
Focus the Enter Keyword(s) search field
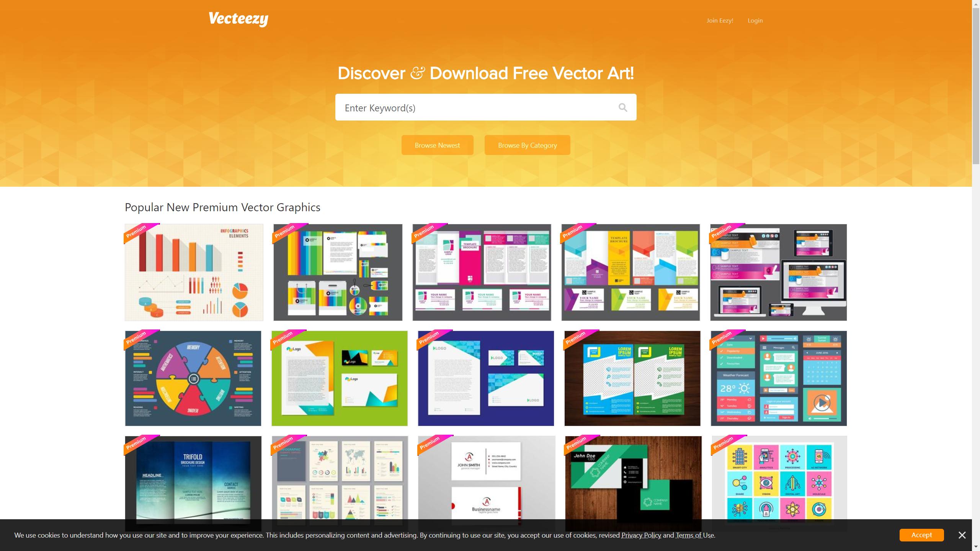(475, 108)
